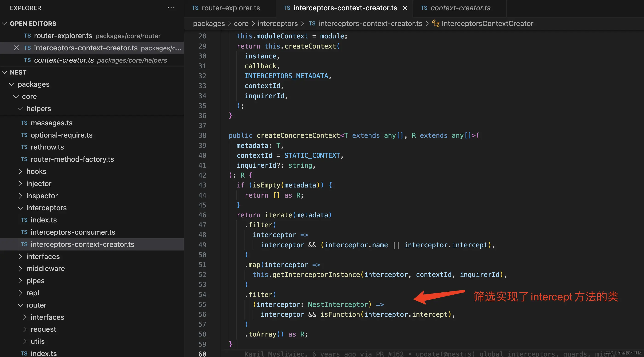Expand the inspector folder
The width and height of the screenshot is (644, 357).
[20, 196]
